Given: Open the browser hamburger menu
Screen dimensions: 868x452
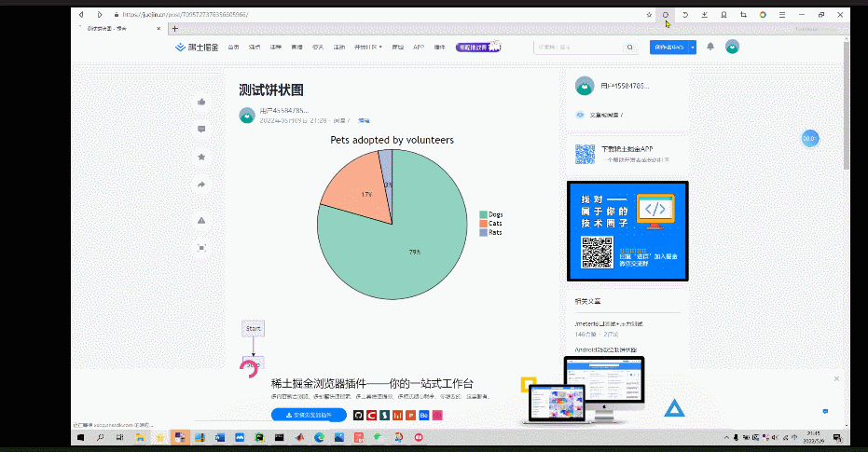Looking at the screenshot, I should tap(782, 15).
